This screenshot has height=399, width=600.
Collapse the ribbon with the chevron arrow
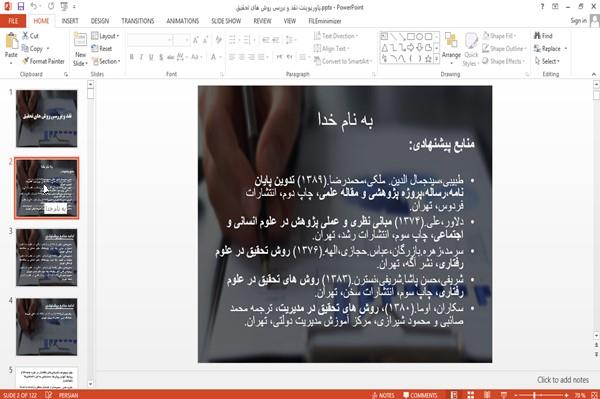tap(594, 74)
